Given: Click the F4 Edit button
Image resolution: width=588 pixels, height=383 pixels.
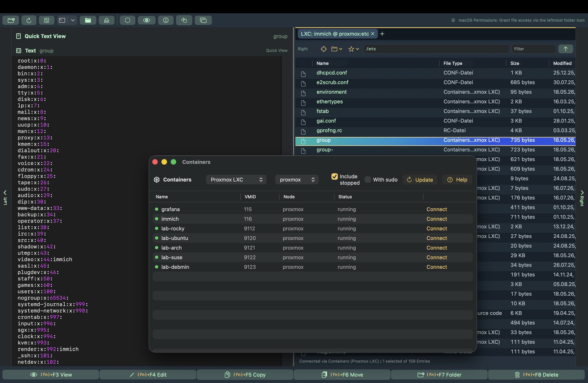Looking at the screenshot, I should click(x=148, y=375).
